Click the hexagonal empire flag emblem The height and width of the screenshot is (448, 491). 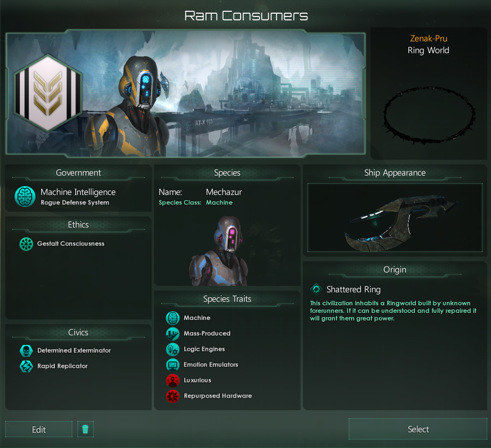pos(48,93)
